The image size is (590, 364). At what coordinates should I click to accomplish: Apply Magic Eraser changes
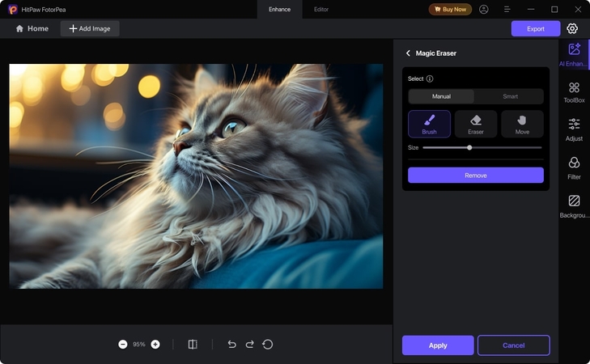point(438,345)
